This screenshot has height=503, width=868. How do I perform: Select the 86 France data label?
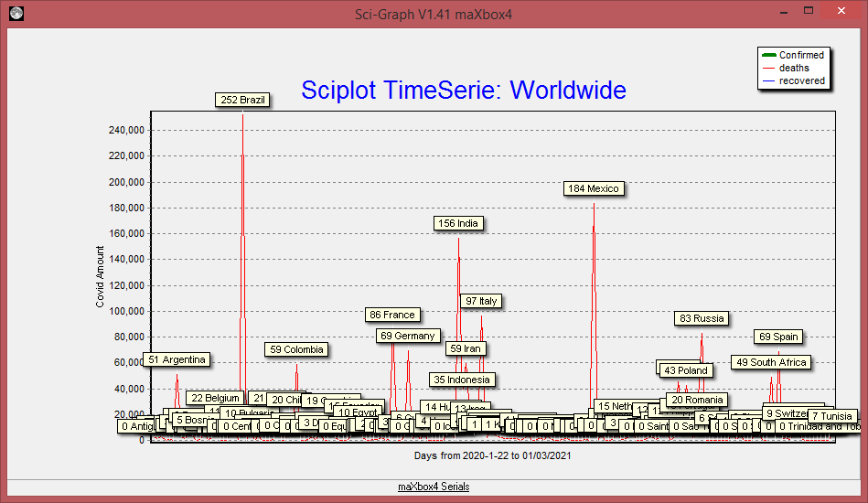[x=391, y=315]
